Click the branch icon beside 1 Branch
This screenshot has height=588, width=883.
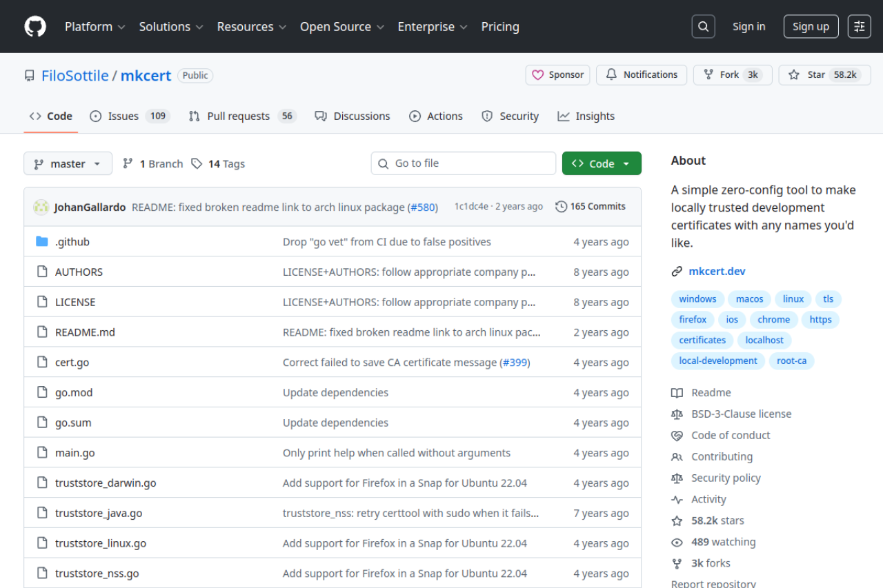128,163
